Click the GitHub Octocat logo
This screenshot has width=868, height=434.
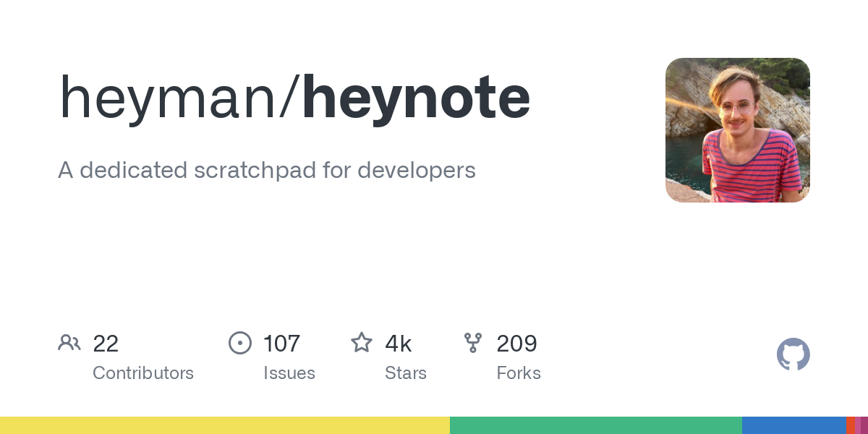[x=793, y=354]
